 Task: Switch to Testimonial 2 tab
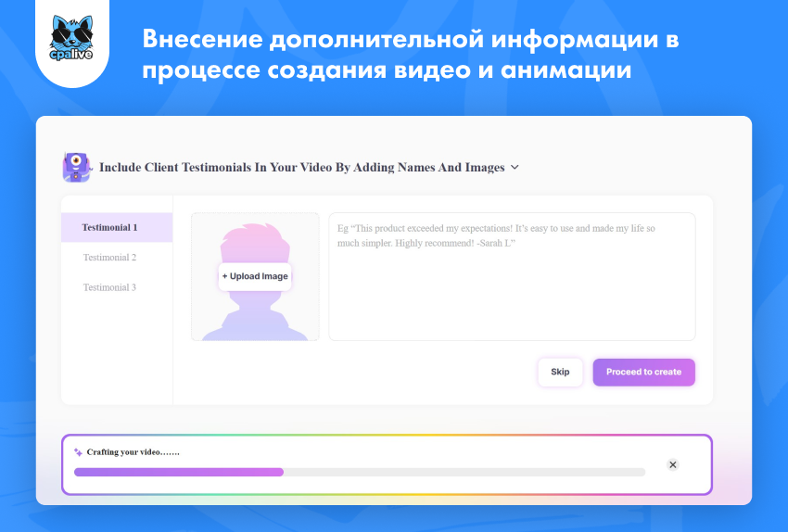coord(109,258)
